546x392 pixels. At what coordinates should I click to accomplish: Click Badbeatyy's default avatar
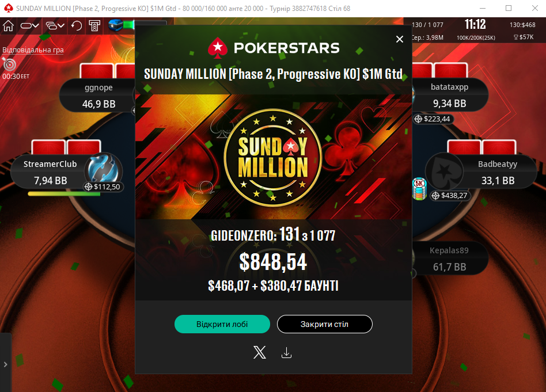(445, 172)
